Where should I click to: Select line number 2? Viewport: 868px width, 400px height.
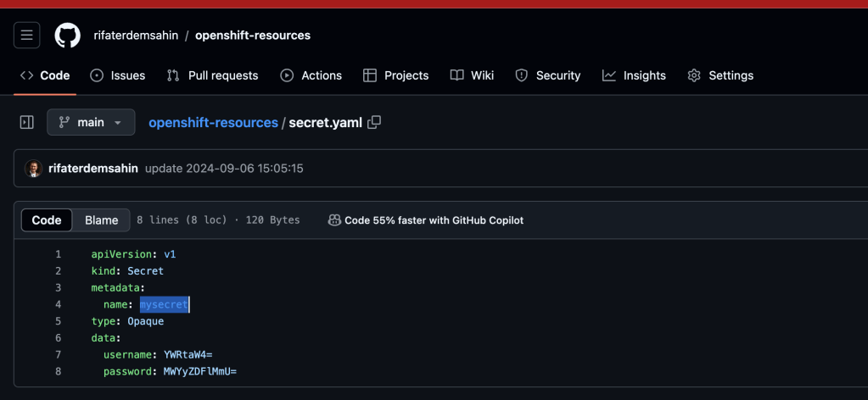pos(59,271)
